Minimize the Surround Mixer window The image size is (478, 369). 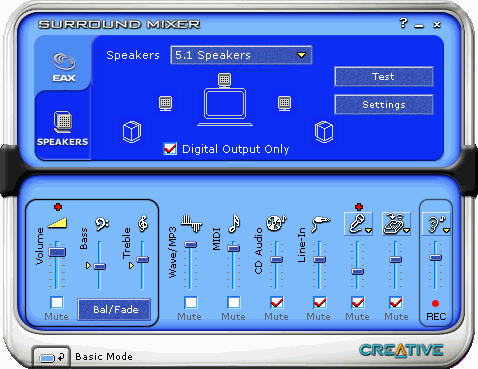coord(419,25)
